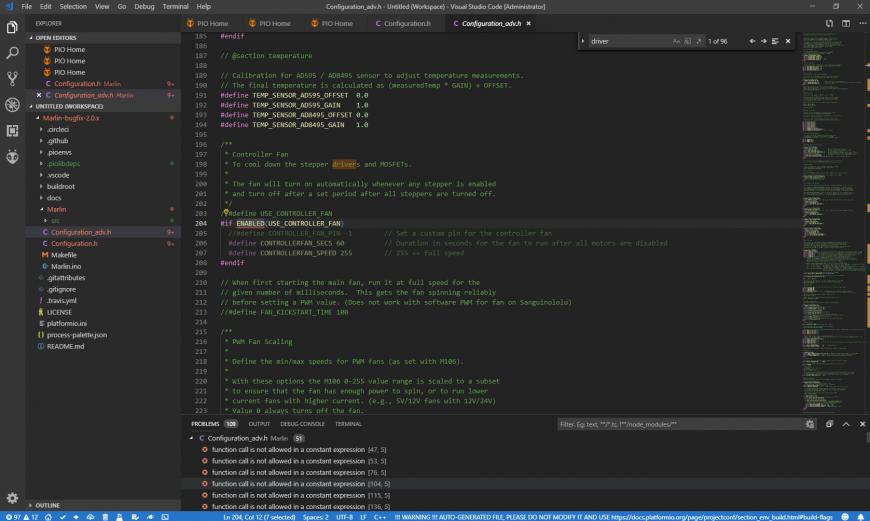Screen dimensions: 870x521
Task: Click the lightbulb code action on line 203
Action: click(x=226, y=212)
